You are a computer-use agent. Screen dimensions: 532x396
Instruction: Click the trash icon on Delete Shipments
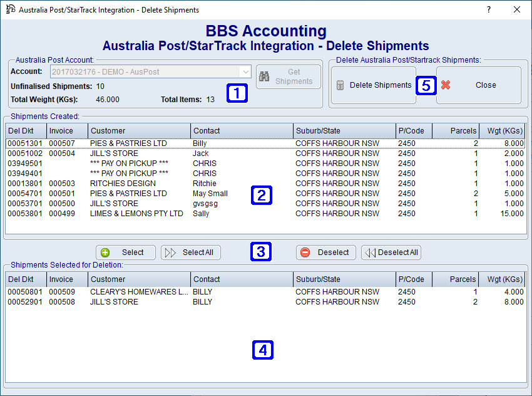(x=340, y=85)
